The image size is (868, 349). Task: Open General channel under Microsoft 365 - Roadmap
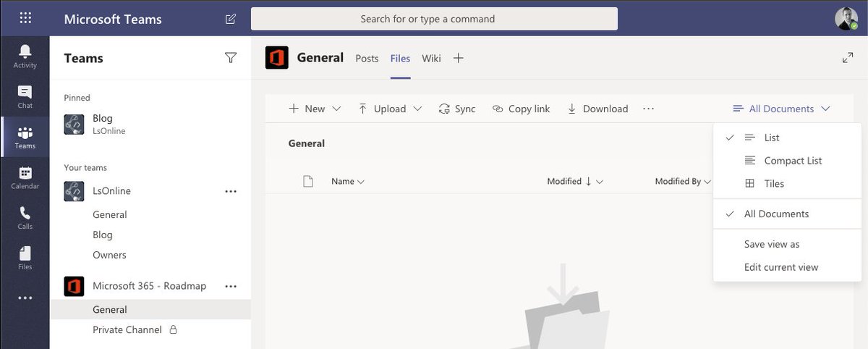click(150, 310)
